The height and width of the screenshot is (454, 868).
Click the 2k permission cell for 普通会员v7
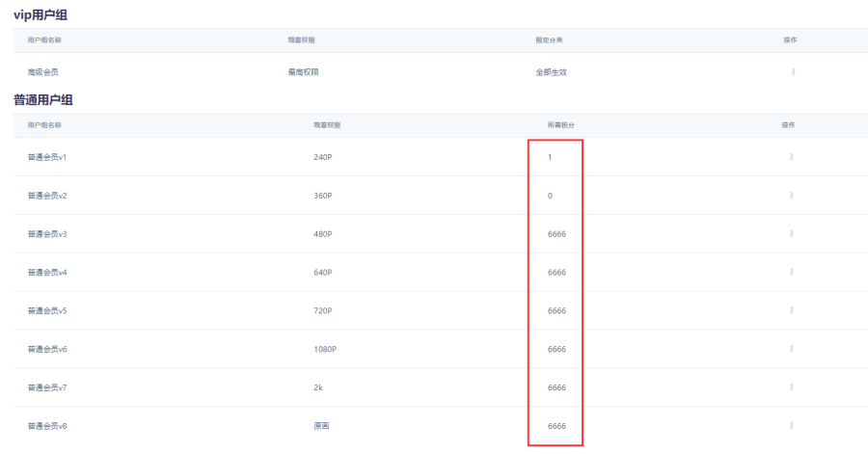[318, 387]
